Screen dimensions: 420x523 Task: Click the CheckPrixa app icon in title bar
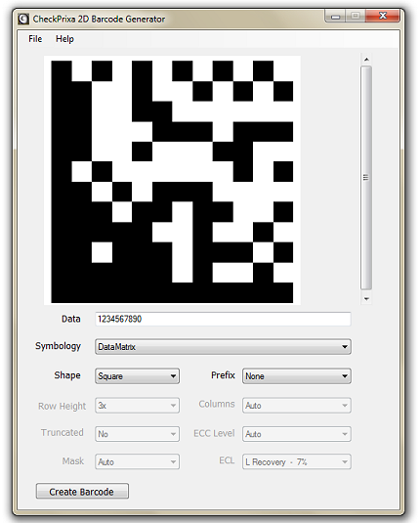pyautogui.click(x=23, y=19)
